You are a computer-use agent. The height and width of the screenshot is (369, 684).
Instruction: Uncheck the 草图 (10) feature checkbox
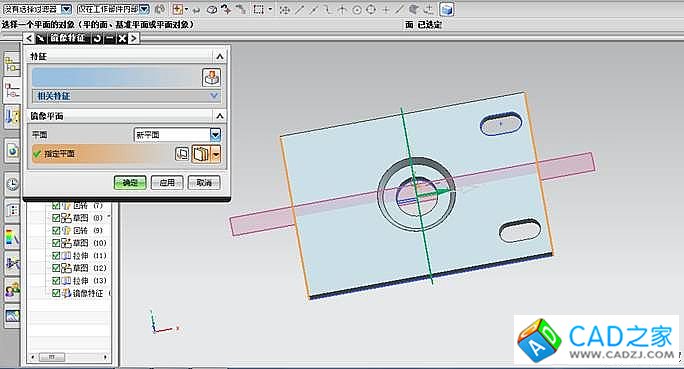56,243
